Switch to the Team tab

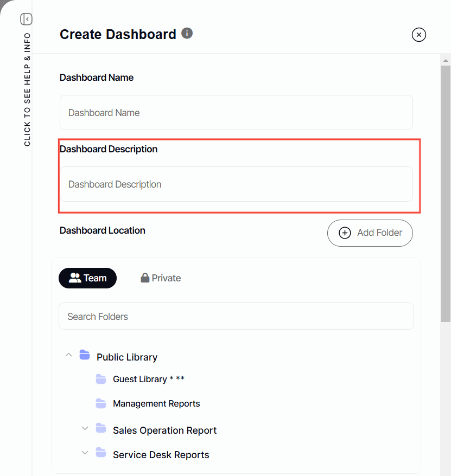click(x=87, y=278)
